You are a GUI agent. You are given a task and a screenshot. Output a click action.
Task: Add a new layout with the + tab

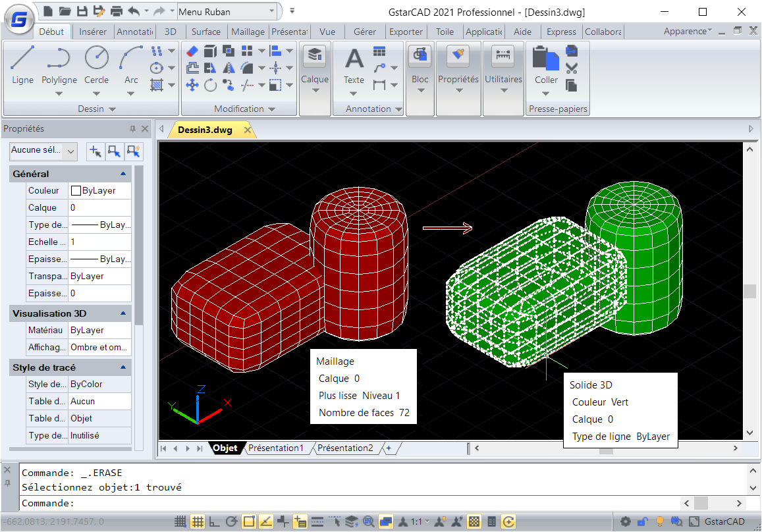389,448
